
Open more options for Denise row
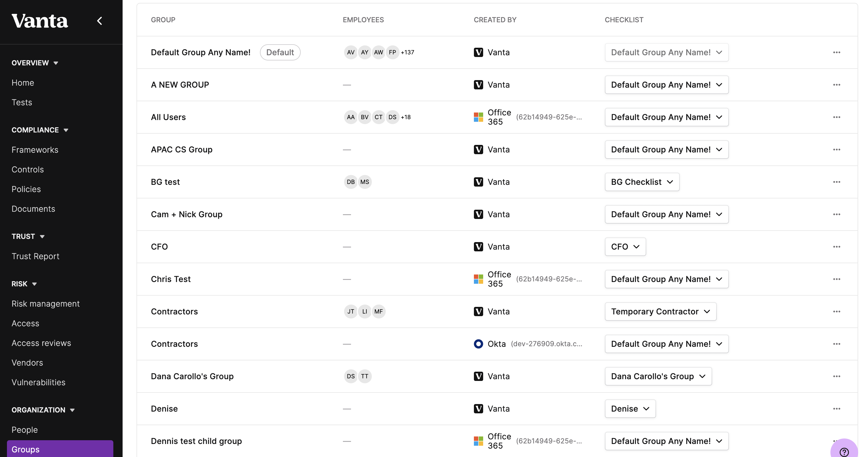coord(836,408)
